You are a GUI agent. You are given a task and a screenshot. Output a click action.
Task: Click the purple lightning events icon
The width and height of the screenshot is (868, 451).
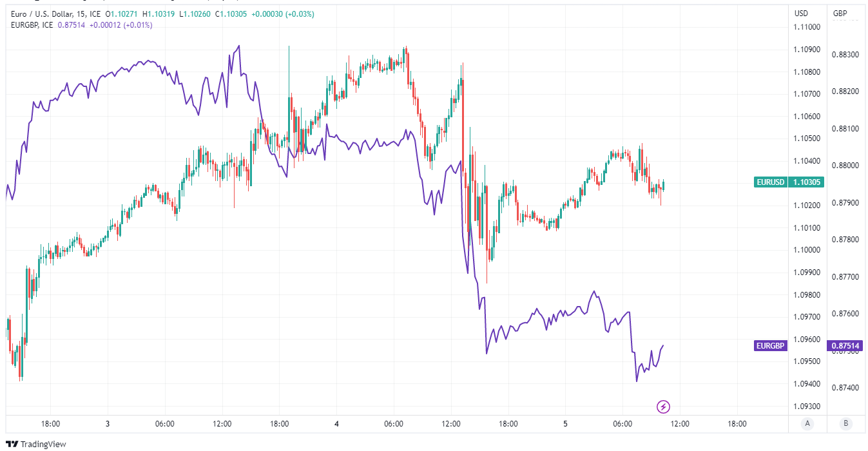tap(664, 407)
